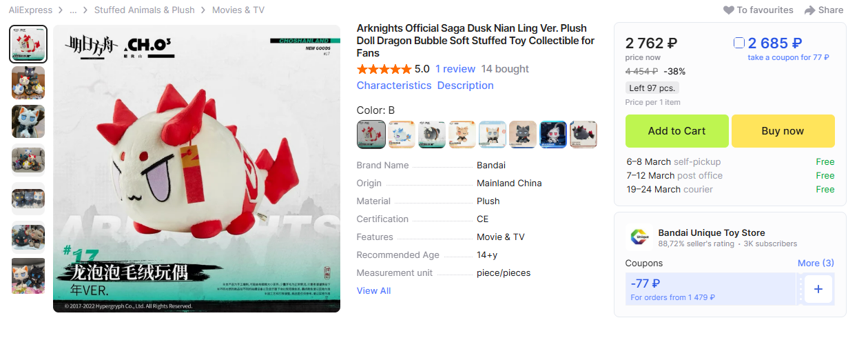Tick the 2 685 ₽ coupon price checkbox
Viewport: 868px width, 338px height.
tap(739, 43)
